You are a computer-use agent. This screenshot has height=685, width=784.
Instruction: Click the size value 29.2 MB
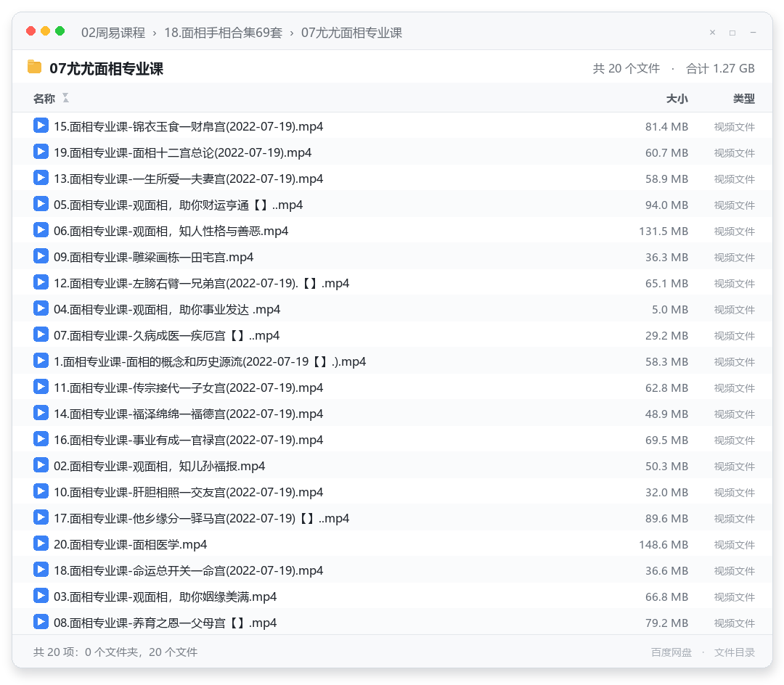666,336
